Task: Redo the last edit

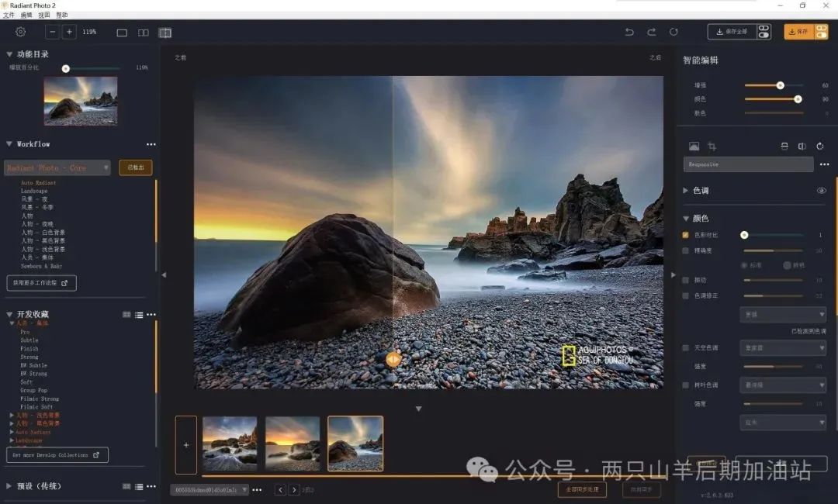Action: tap(652, 32)
